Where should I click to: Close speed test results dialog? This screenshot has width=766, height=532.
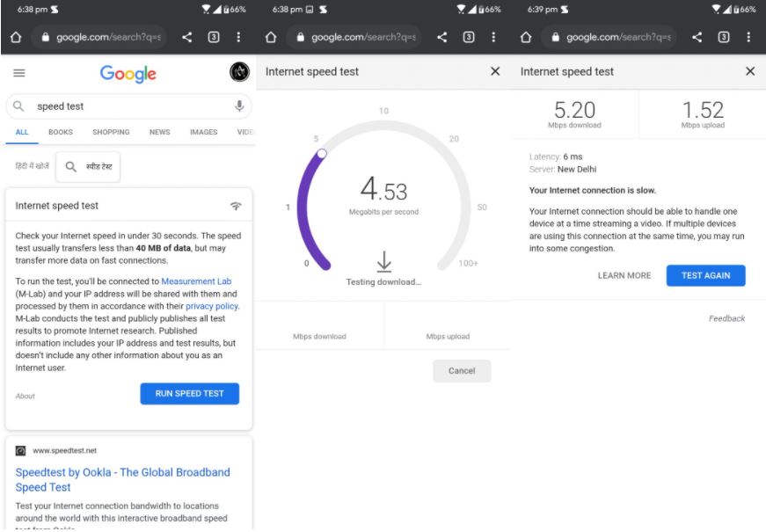pyautogui.click(x=750, y=71)
